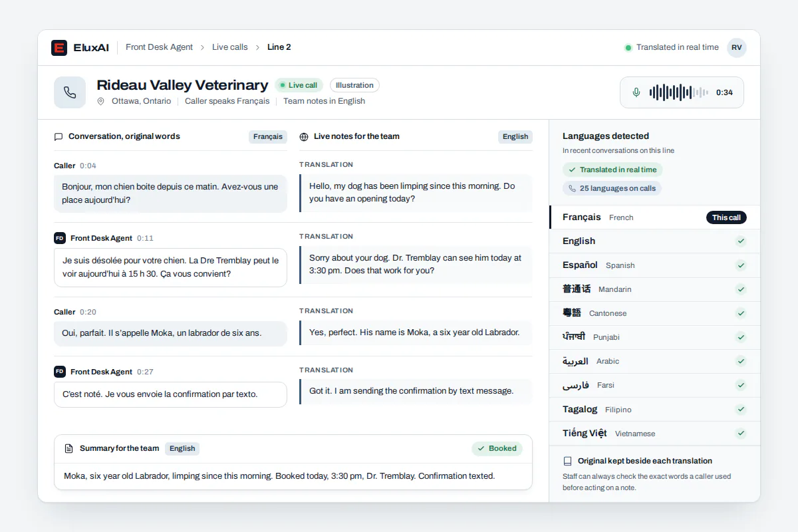Click the phone icon in 25 languages pill

[x=572, y=188]
